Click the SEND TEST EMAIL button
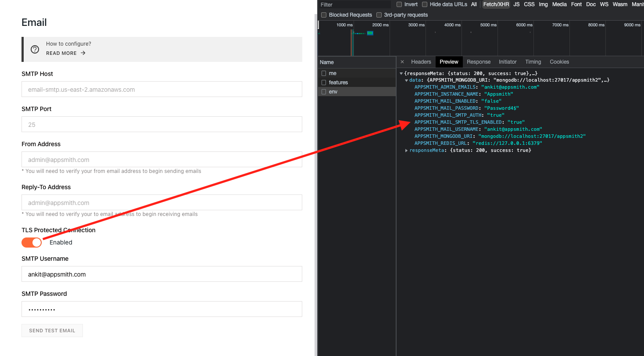Image resolution: width=644 pixels, height=356 pixels. (x=52, y=331)
